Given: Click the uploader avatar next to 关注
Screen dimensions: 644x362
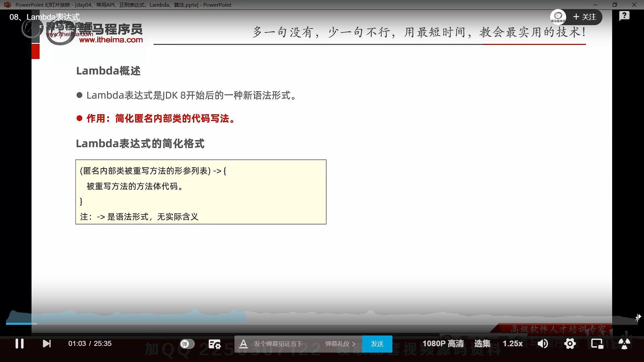Looking at the screenshot, I should 558,17.
